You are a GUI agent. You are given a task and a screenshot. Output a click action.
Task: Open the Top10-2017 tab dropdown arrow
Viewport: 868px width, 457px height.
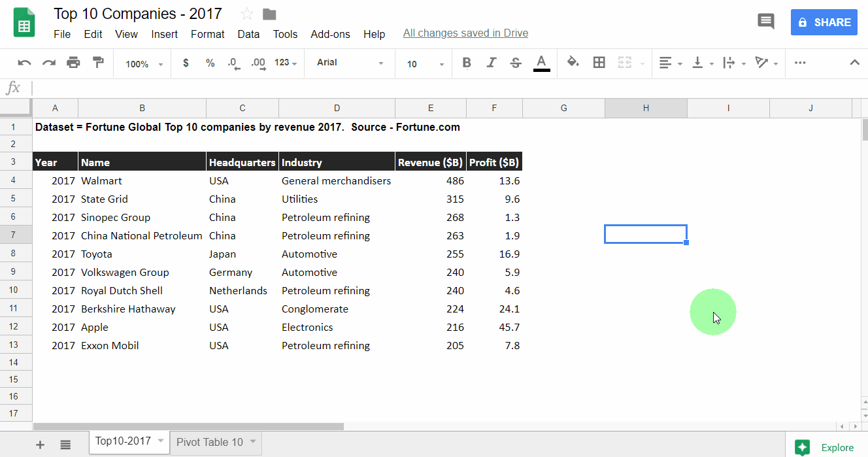161,442
